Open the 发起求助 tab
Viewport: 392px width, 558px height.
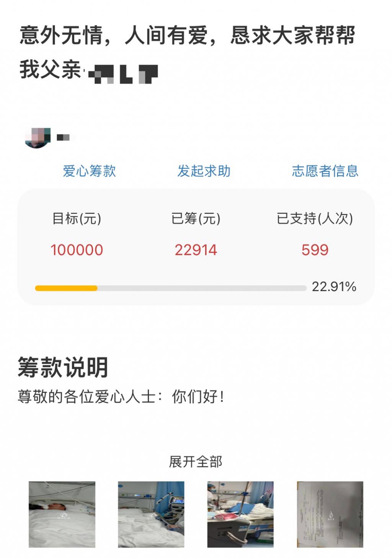(x=204, y=171)
